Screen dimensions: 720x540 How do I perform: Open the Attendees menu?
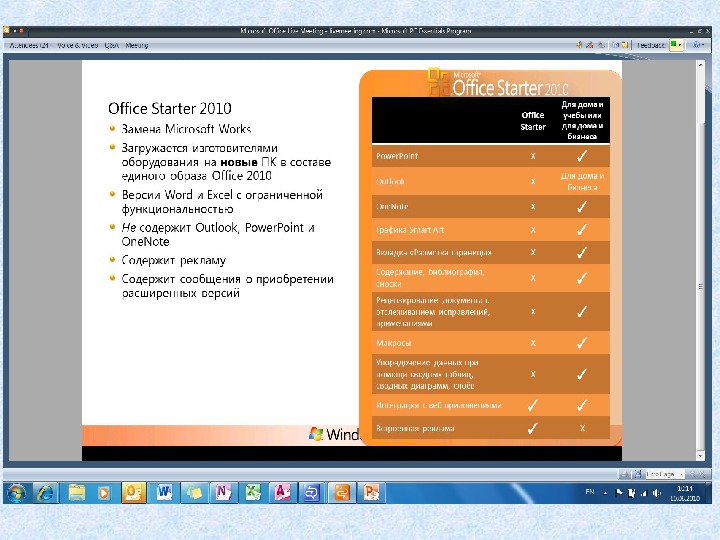tap(29, 45)
